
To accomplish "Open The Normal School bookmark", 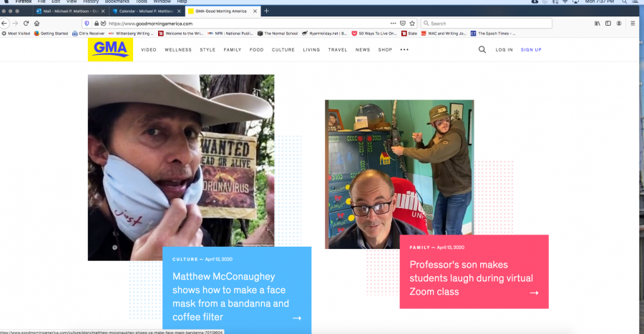I will coord(277,34).
